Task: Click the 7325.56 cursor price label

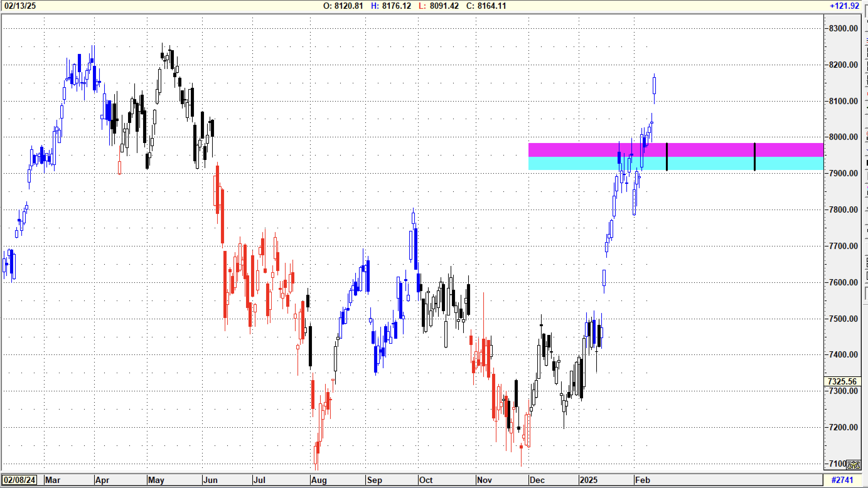Action: coord(842,381)
